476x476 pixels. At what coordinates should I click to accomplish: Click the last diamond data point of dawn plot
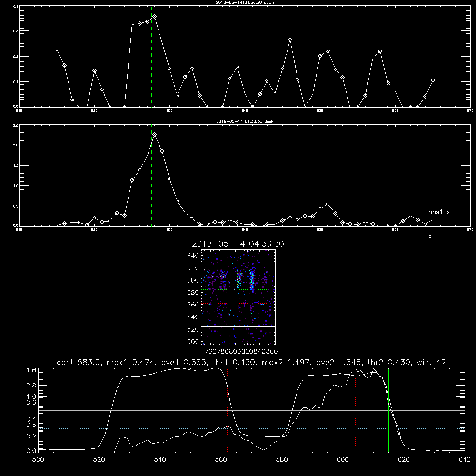(433, 80)
